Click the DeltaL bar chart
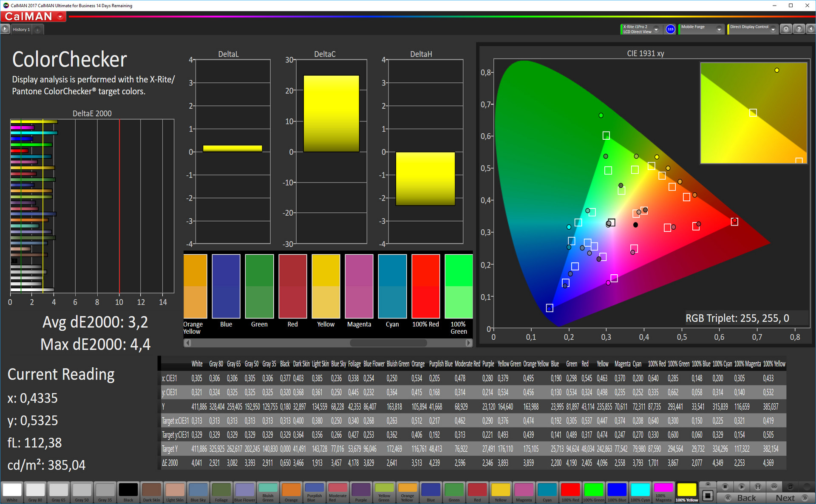The height and width of the screenshot is (504, 816). pyautogui.click(x=232, y=152)
